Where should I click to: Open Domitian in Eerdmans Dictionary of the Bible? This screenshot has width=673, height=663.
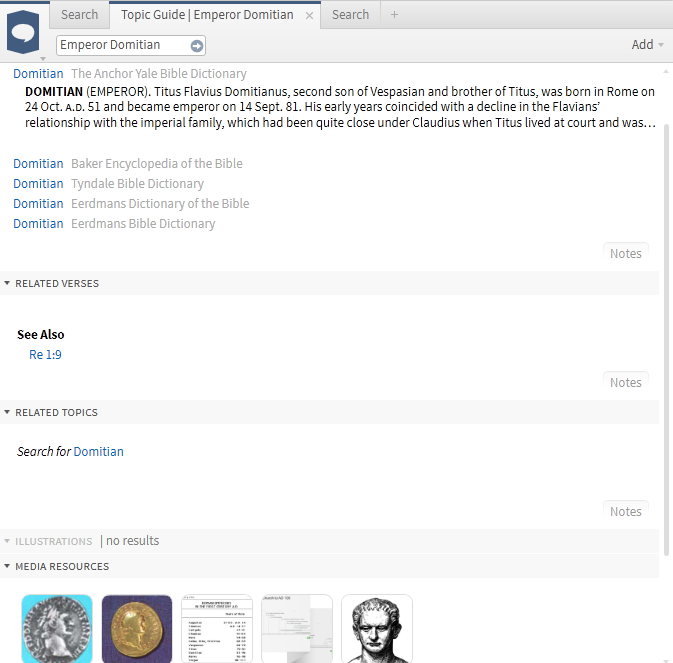click(38, 203)
